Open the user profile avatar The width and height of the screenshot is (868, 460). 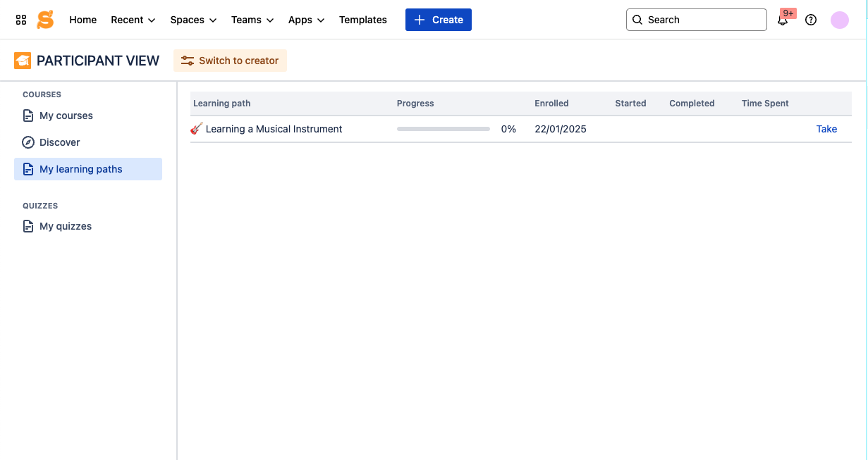(839, 20)
